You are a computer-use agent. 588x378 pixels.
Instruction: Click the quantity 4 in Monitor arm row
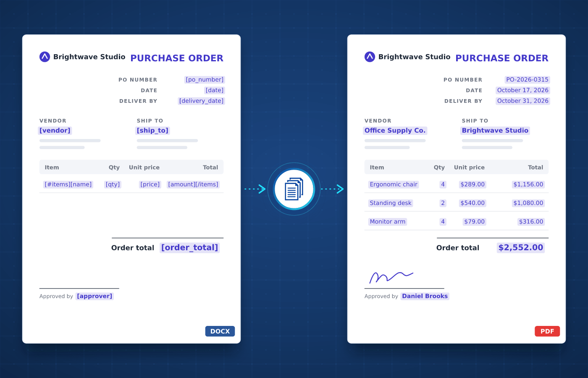pyautogui.click(x=443, y=221)
